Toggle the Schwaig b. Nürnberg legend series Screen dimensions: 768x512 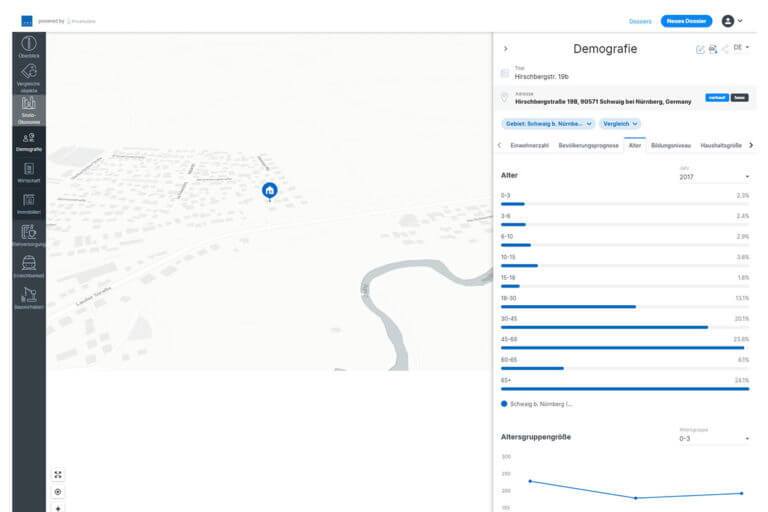[x=540, y=404]
